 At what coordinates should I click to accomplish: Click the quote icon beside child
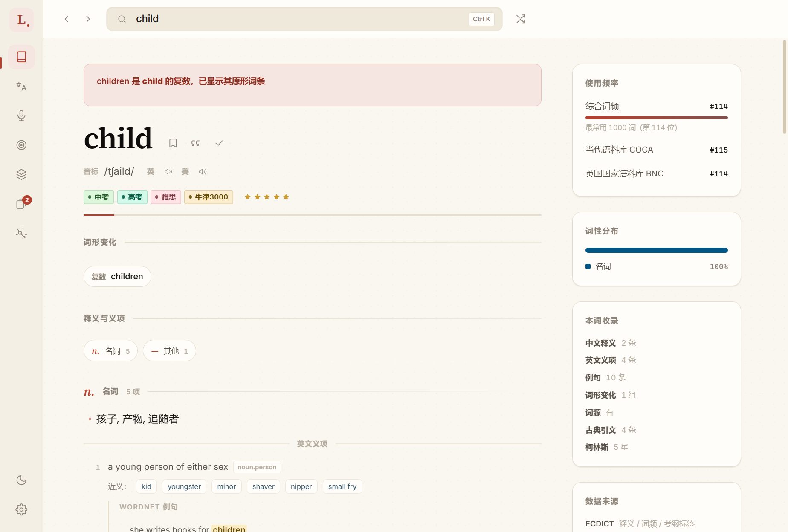195,143
